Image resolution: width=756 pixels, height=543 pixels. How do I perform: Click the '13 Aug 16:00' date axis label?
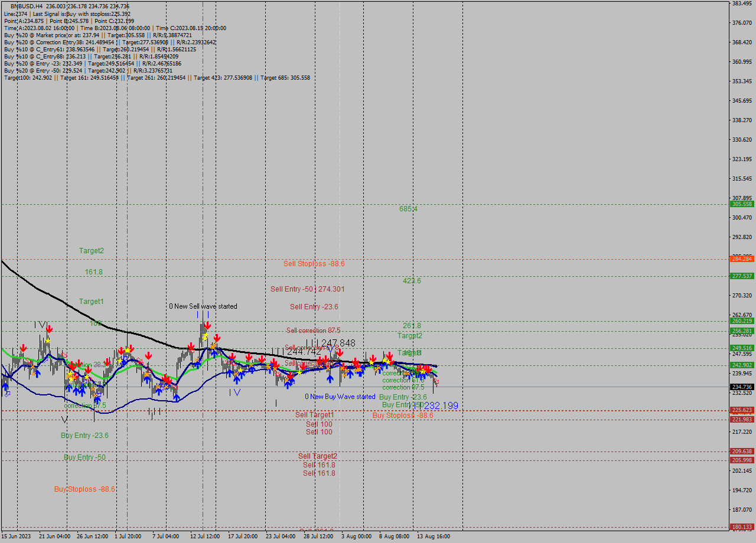point(434,537)
